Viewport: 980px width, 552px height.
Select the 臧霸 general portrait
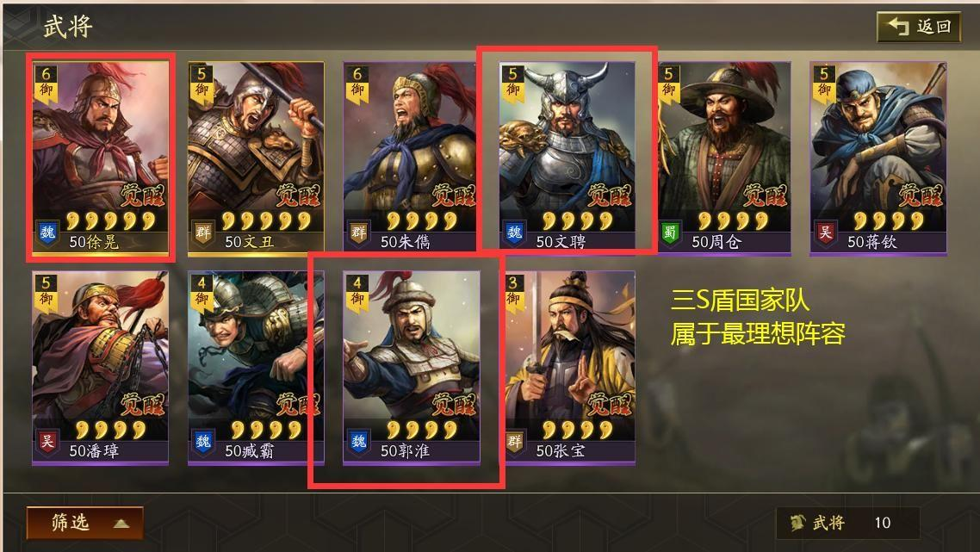point(257,368)
